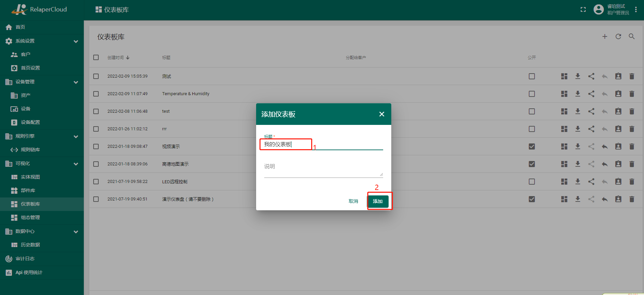Image resolution: width=644 pixels, height=295 pixels.
Task: Click the add dashboard plus icon
Action: pyautogui.click(x=605, y=36)
